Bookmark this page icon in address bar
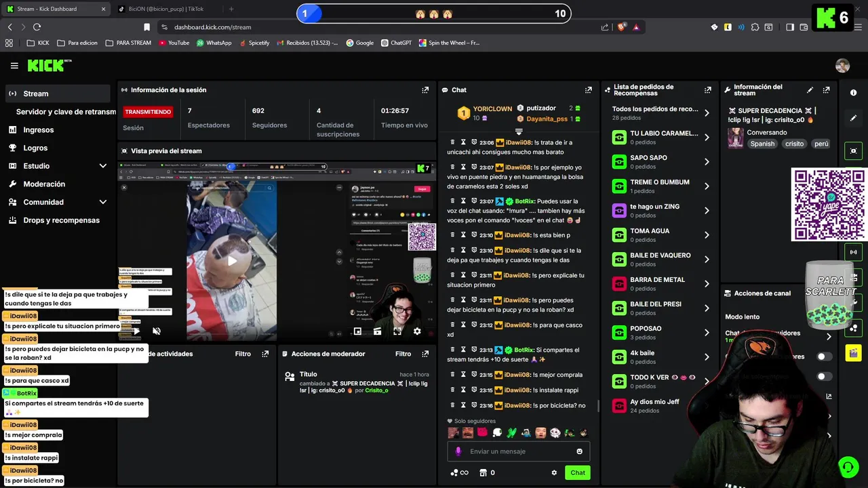The image size is (868, 488). 146,27
